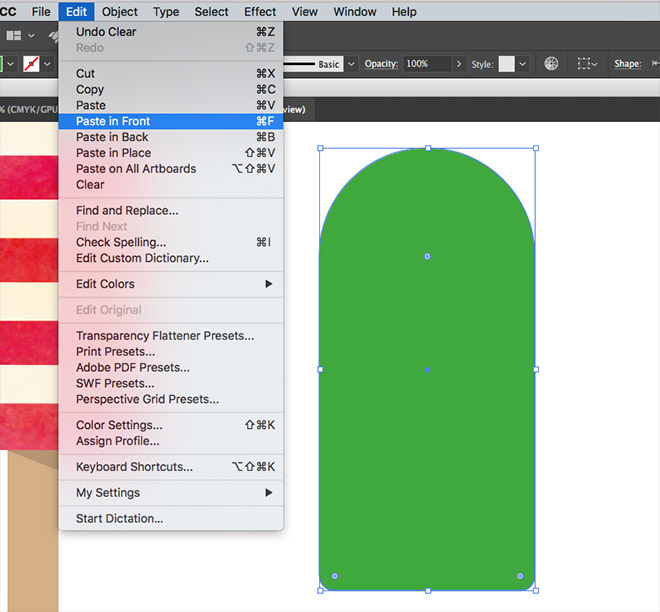Open the Help menu
The width and height of the screenshot is (660, 612).
pyautogui.click(x=404, y=12)
